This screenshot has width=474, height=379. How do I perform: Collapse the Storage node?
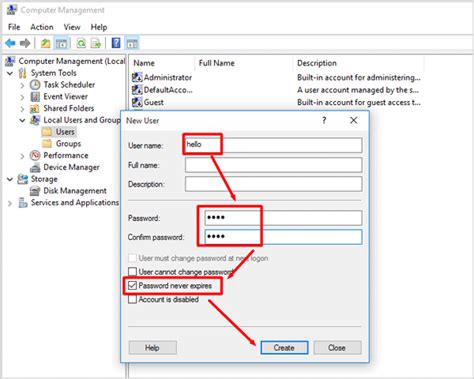pos(10,179)
